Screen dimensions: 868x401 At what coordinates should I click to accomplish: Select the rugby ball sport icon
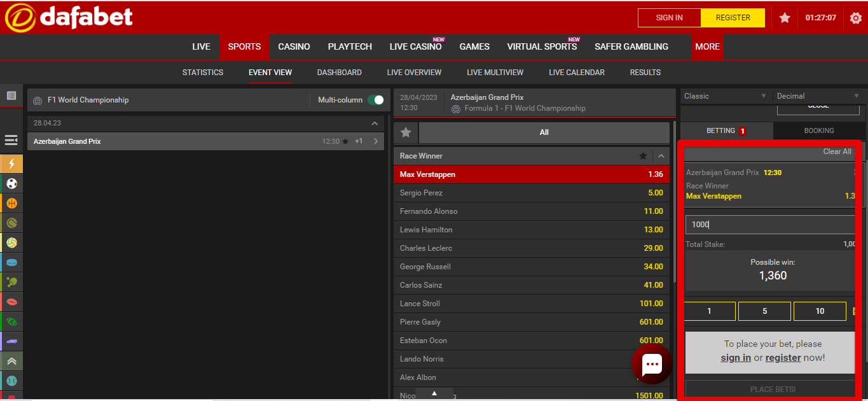pyautogui.click(x=11, y=302)
